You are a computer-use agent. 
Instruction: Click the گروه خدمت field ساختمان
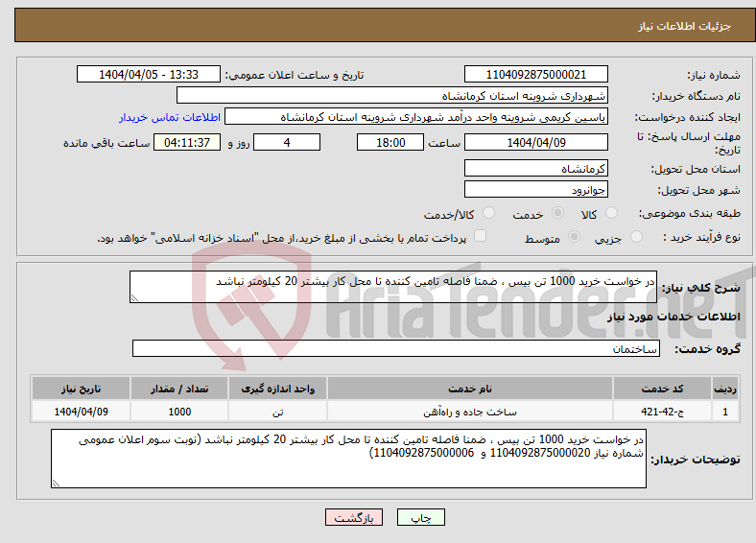[396, 348]
